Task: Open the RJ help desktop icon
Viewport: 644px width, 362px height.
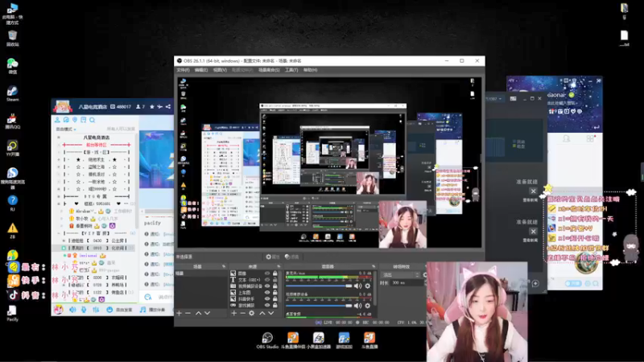Action: coord(12,203)
